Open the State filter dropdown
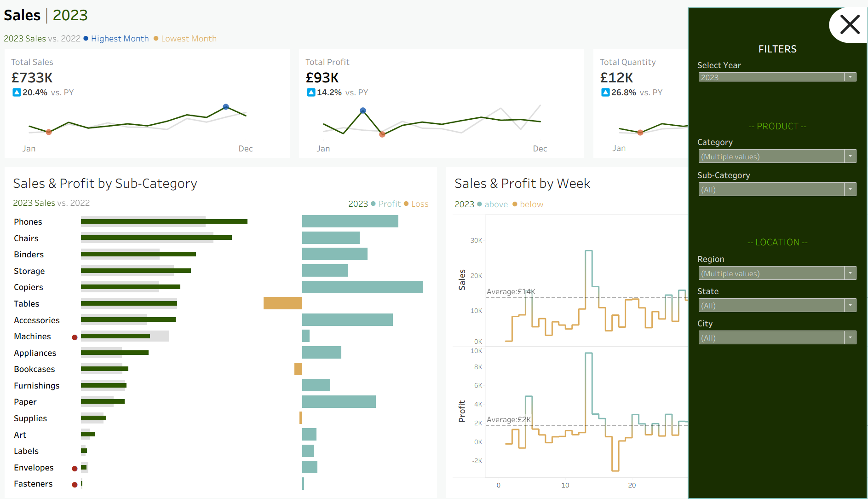 point(850,306)
